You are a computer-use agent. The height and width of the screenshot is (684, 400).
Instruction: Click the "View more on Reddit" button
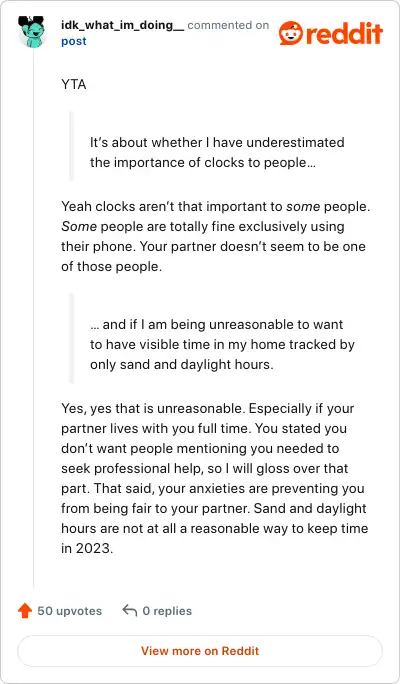click(x=200, y=651)
